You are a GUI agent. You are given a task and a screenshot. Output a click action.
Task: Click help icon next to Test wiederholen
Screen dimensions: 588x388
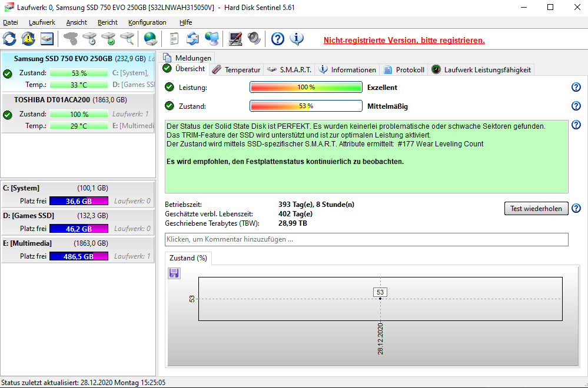pos(576,208)
